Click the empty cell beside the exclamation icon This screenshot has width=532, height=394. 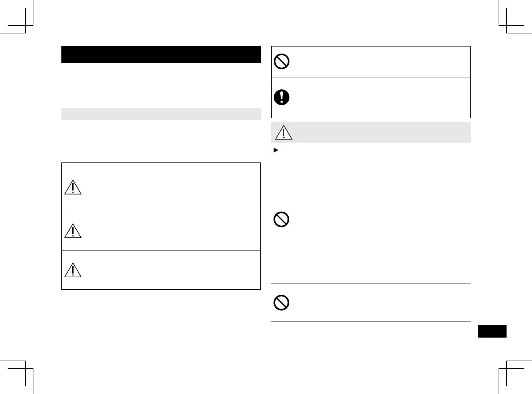tap(379, 98)
